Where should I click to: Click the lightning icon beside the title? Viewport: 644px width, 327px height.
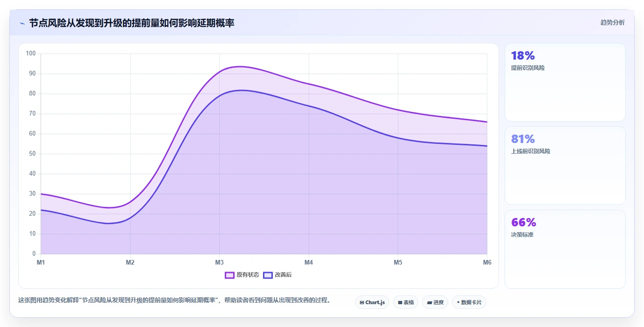click(x=22, y=23)
